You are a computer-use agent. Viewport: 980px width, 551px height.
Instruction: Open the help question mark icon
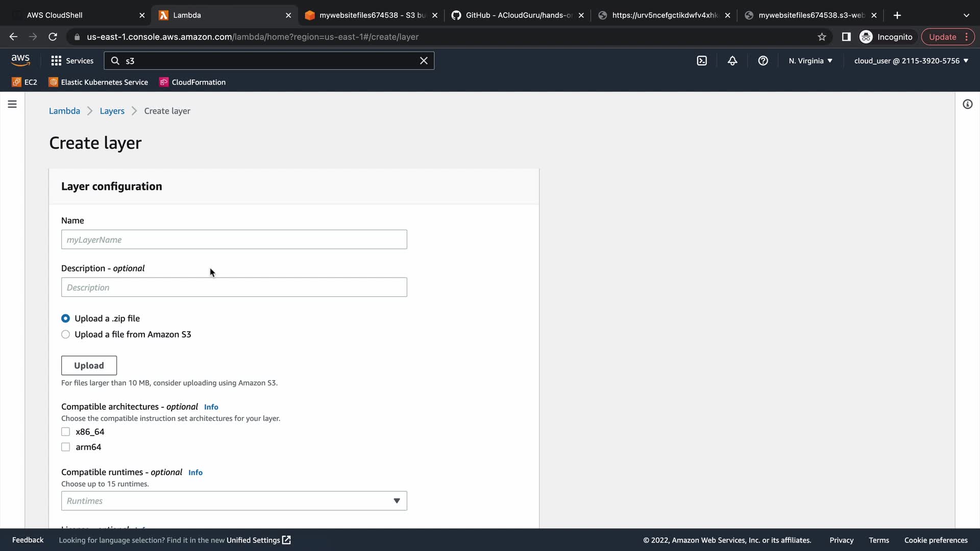(763, 61)
